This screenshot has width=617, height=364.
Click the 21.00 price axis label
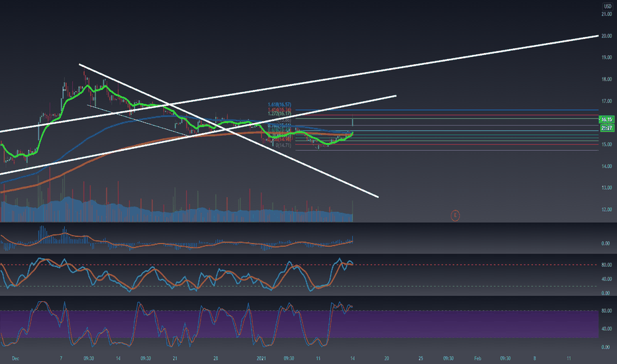click(606, 14)
